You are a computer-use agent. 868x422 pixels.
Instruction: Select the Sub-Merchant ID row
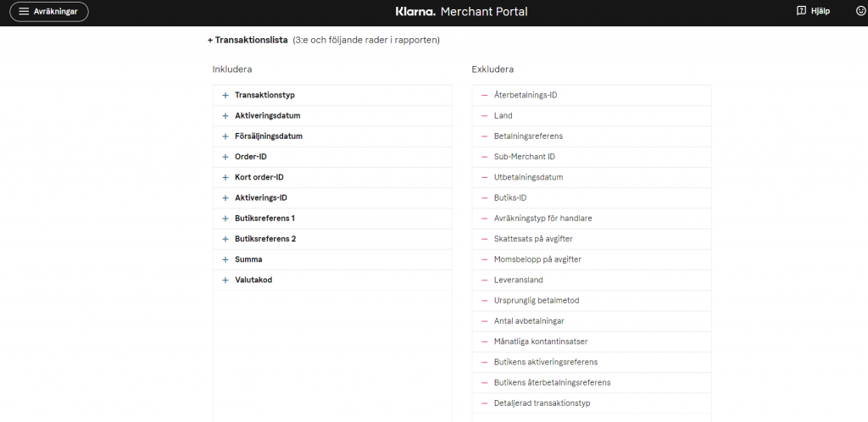591,157
